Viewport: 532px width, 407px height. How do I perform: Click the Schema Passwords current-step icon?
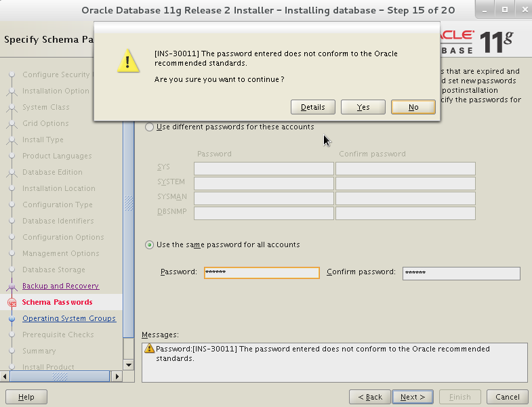coord(12,302)
